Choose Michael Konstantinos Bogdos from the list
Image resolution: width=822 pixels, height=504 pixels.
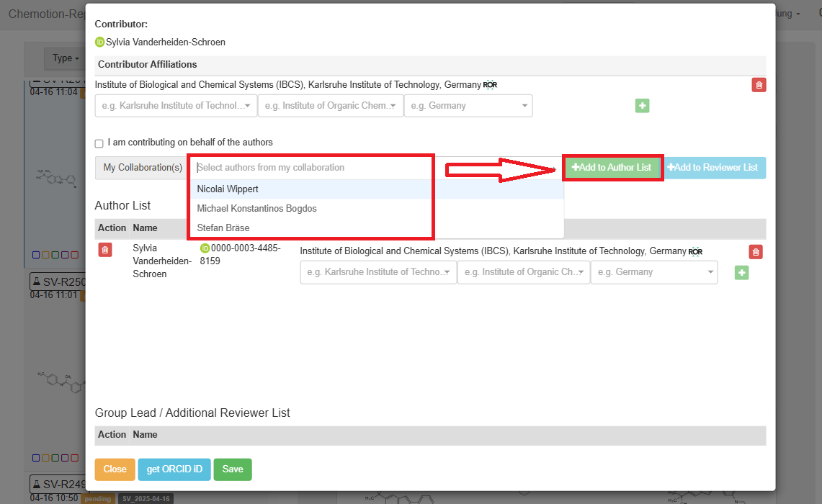tap(256, 209)
